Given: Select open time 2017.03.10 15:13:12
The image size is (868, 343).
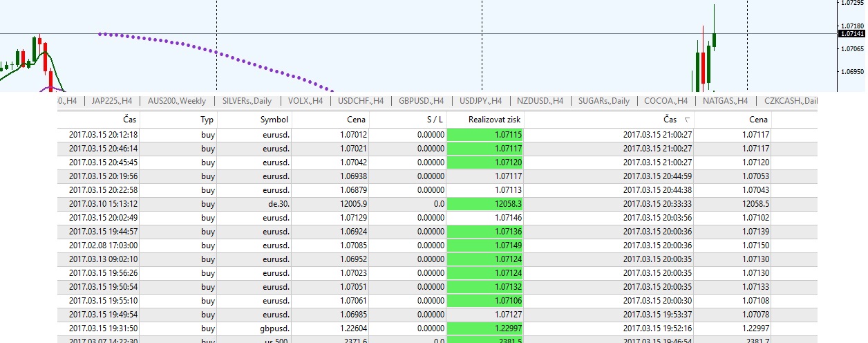Looking at the screenshot, I should 104,204.
